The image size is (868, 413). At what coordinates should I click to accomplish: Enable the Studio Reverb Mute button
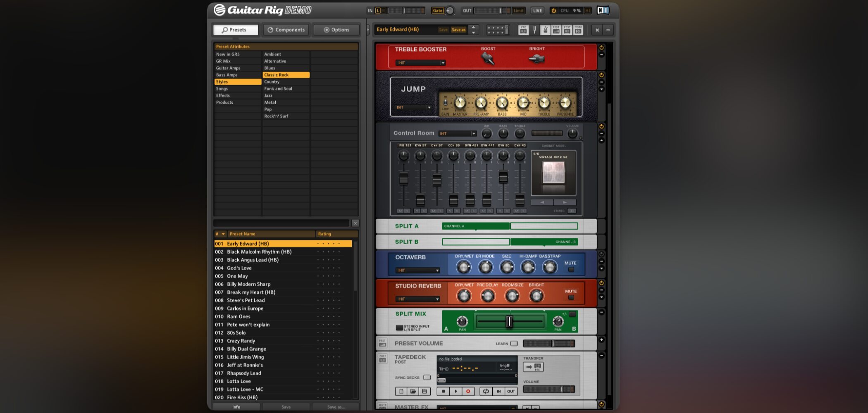click(571, 298)
